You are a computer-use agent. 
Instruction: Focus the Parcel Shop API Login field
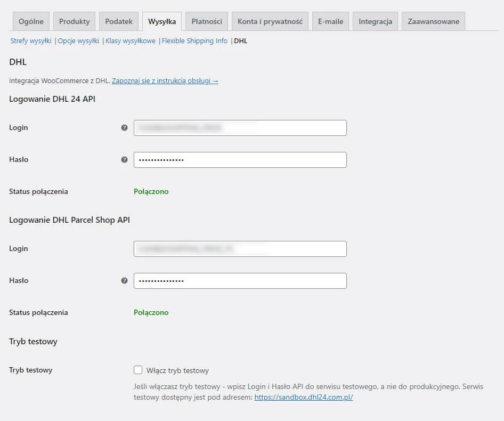[240, 249]
